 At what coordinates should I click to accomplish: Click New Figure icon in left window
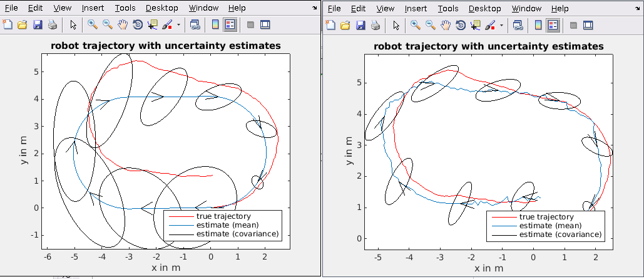[x=8, y=25]
